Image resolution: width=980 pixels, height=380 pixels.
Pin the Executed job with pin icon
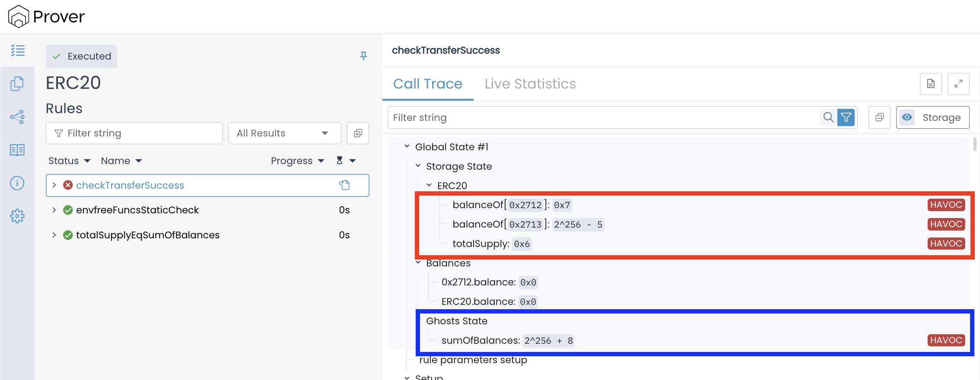tap(363, 56)
